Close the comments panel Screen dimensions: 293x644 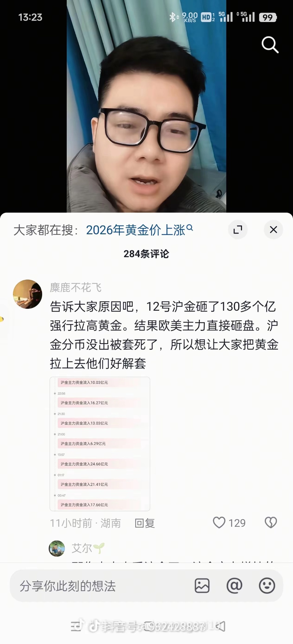(x=273, y=230)
